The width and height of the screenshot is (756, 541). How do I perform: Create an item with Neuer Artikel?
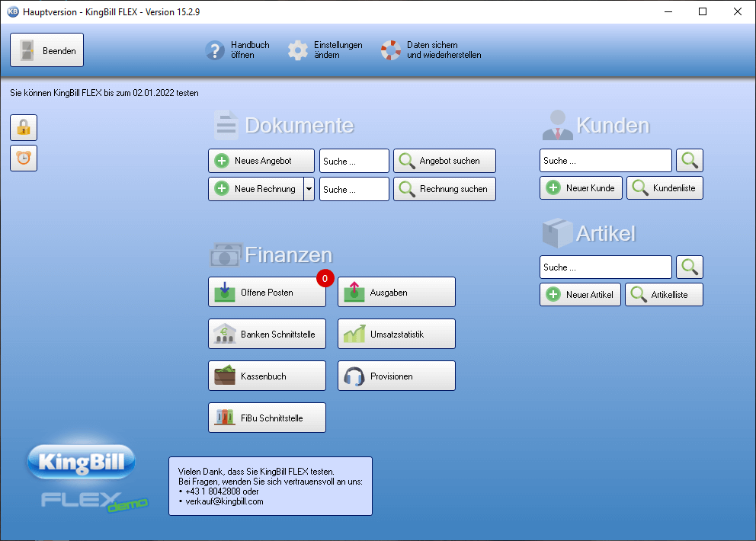581,295
